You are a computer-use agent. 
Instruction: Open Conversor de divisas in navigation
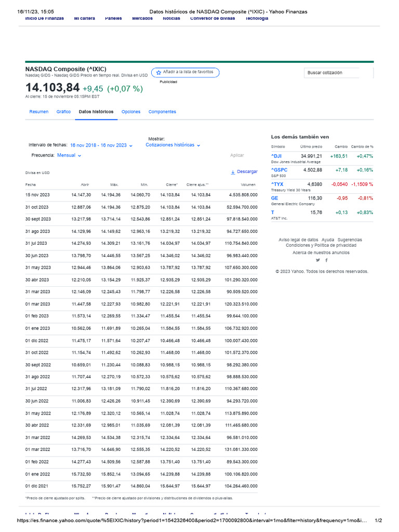[212, 18]
